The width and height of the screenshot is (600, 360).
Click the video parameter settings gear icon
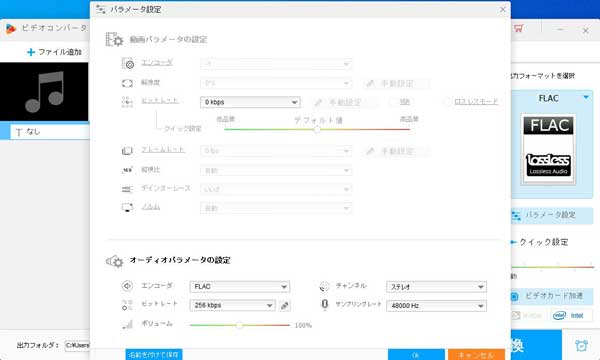(114, 39)
